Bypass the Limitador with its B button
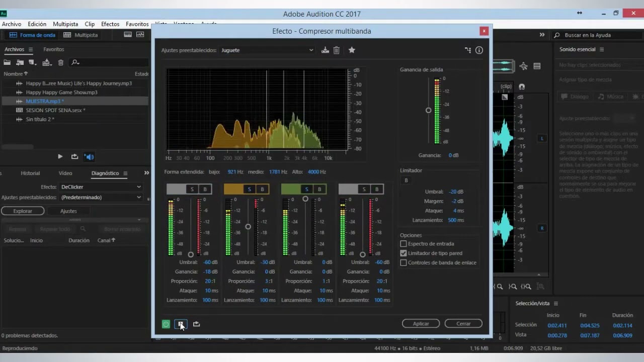 (x=406, y=180)
